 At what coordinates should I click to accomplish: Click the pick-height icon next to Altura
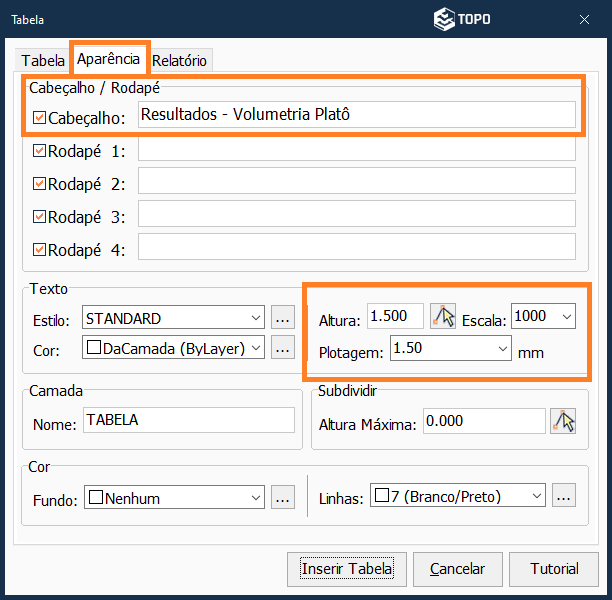[442, 317]
